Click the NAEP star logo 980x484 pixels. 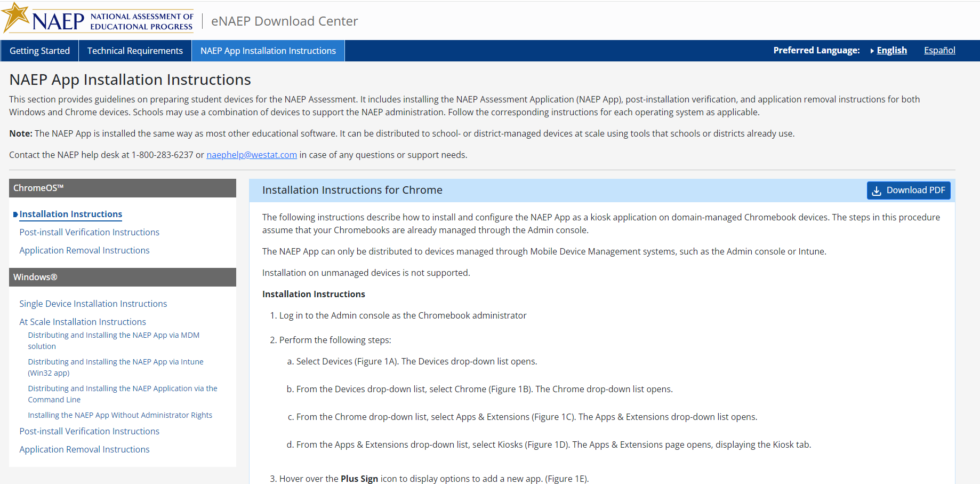pyautogui.click(x=16, y=17)
